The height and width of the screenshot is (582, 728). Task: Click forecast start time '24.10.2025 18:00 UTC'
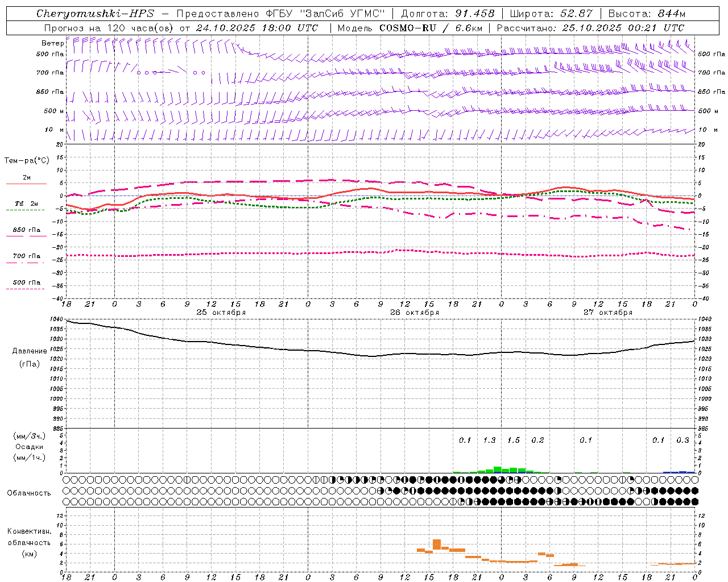pos(257,28)
